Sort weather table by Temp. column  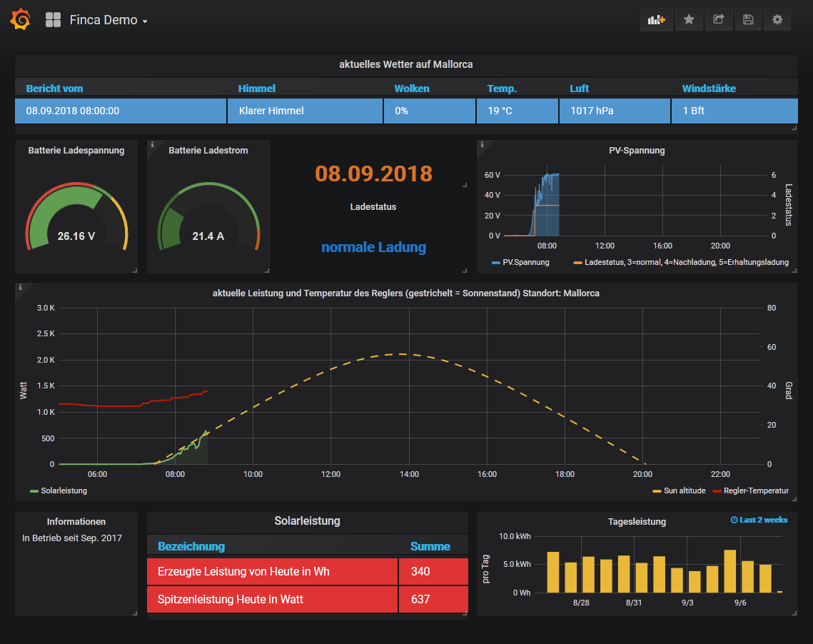point(502,89)
